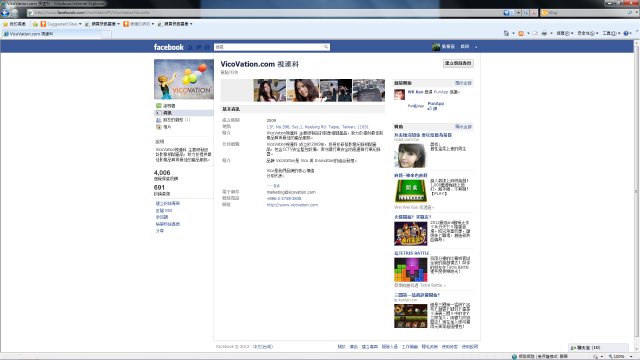This screenshot has width=640, height=360.
Task: Select the highlighted Info item in sidebar
Action: [184, 113]
